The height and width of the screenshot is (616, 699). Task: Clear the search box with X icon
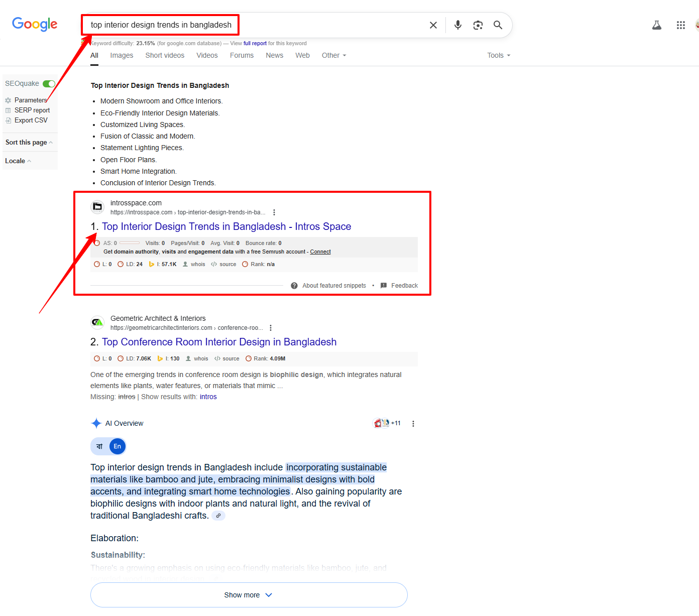pyautogui.click(x=433, y=25)
